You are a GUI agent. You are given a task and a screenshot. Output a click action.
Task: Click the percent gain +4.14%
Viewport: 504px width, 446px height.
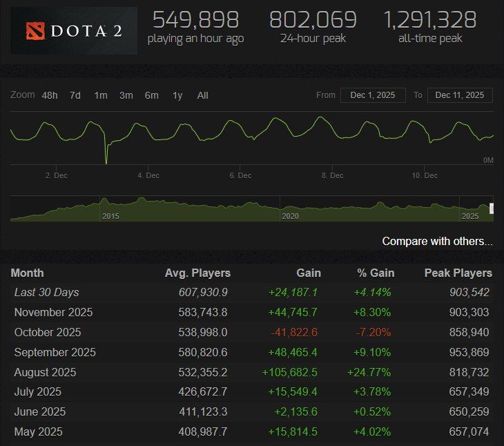(x=373, y=293)
